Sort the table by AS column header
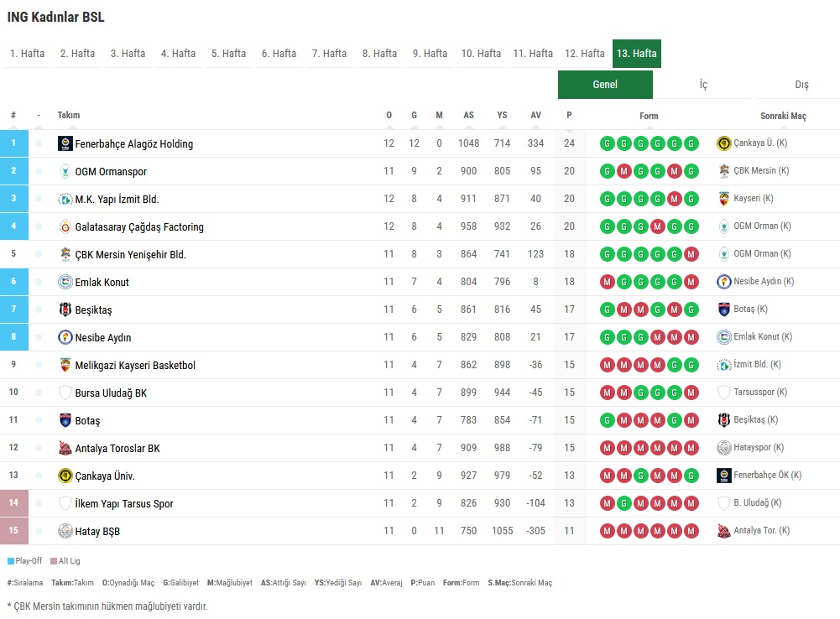This screenshot has height=619, width=840. [469, 115]
